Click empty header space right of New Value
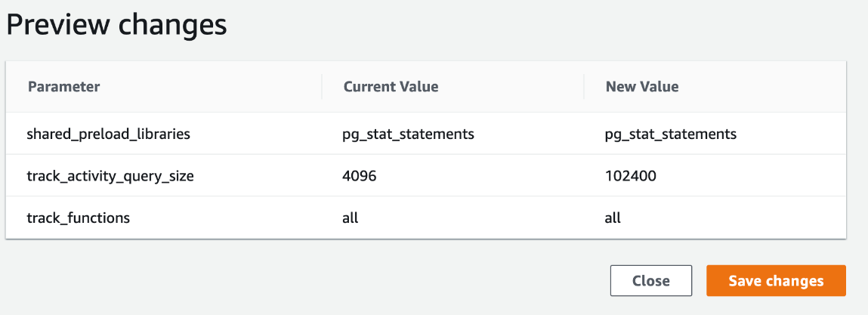Image resolution: width=868 pixels, height=315 pixels. [763, 87]
